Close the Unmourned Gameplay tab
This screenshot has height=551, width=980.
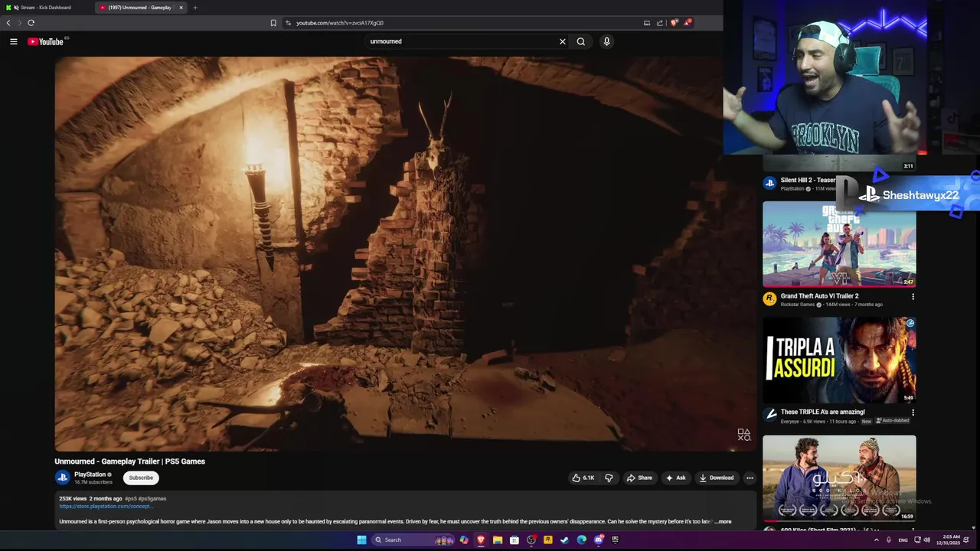[x=181, y=8]
